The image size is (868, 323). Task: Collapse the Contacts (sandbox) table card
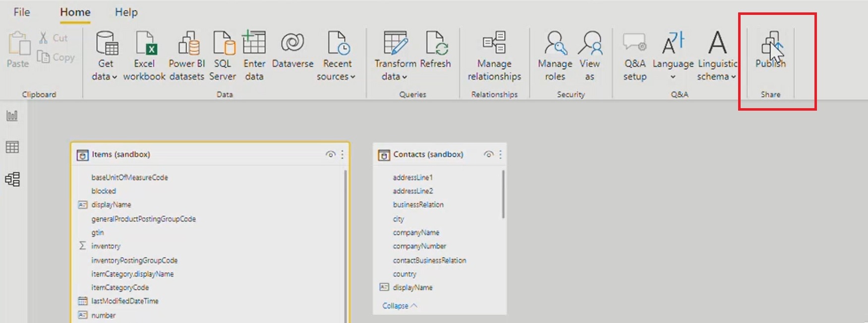[400, 306]
